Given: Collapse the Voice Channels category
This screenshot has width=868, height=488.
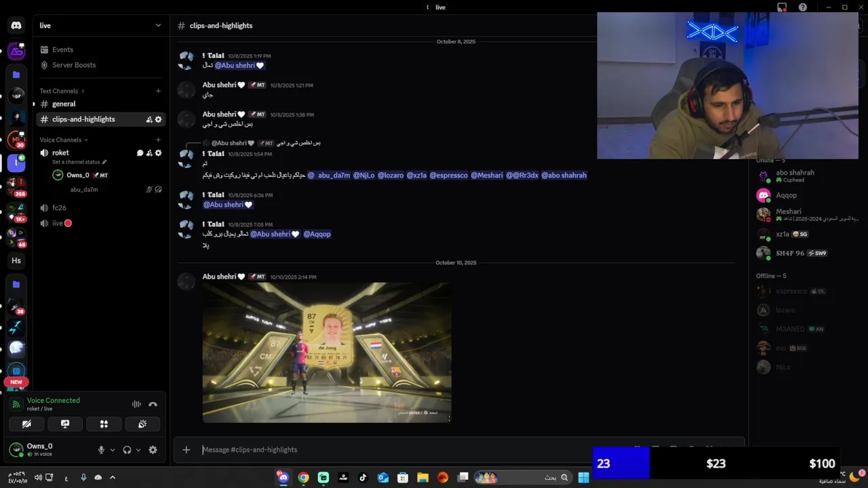Looking at the screenshot, I should 64,140.
